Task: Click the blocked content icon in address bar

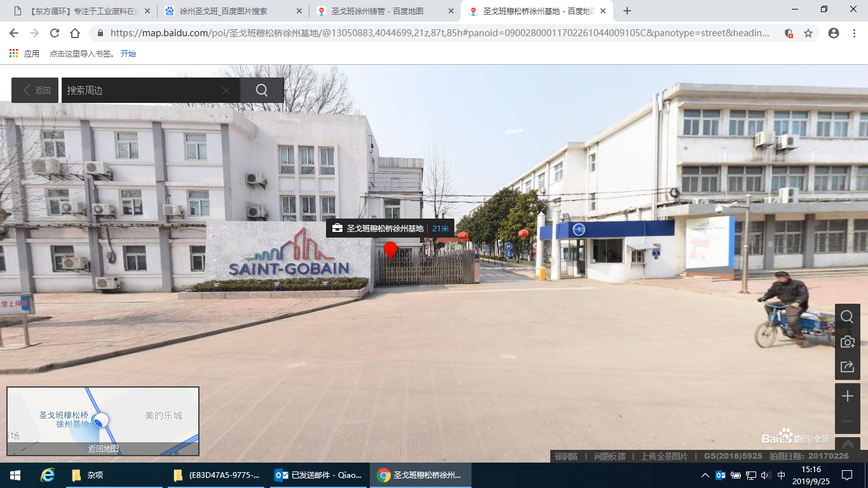Action: pos(789,33)
